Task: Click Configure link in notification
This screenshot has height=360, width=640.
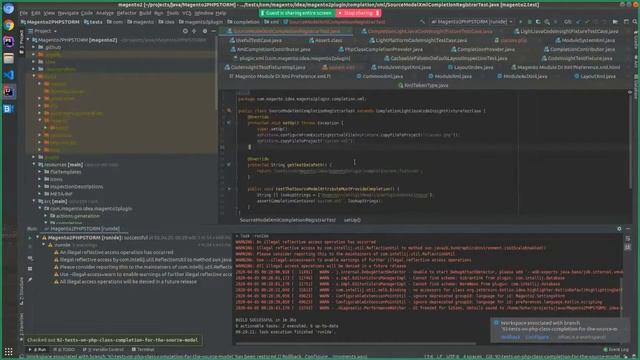Action: point(537,337)
